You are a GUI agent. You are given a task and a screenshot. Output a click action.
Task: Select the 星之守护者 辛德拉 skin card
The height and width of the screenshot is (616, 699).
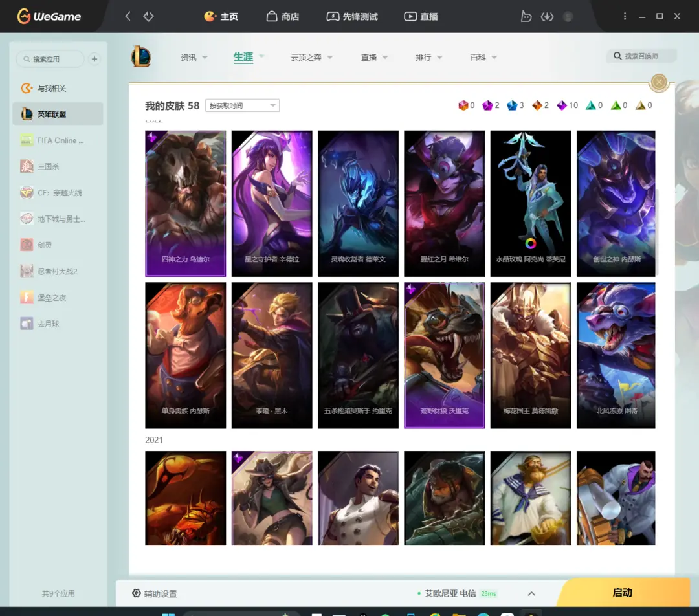[272, 204]
